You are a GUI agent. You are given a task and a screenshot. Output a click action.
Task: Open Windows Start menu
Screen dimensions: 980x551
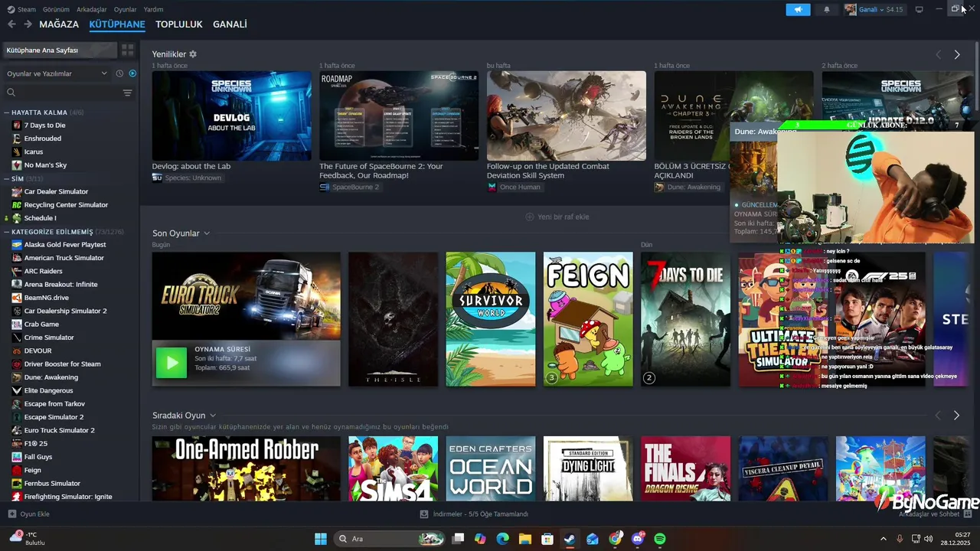click(x=321, y=539)
